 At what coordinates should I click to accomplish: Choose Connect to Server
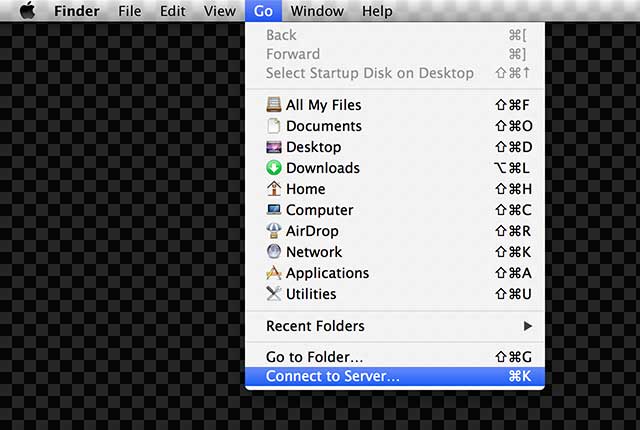pyautogui.click(x=332, y=377)
